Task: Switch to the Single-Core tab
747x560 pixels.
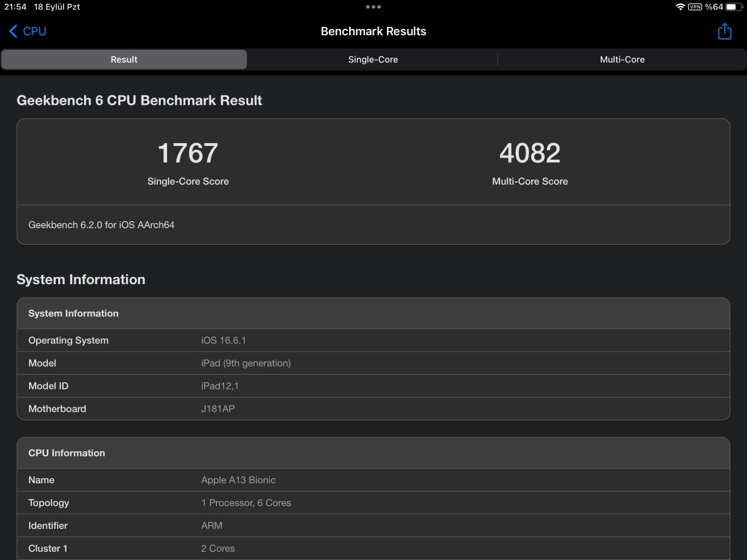Action: click(373, 60)
